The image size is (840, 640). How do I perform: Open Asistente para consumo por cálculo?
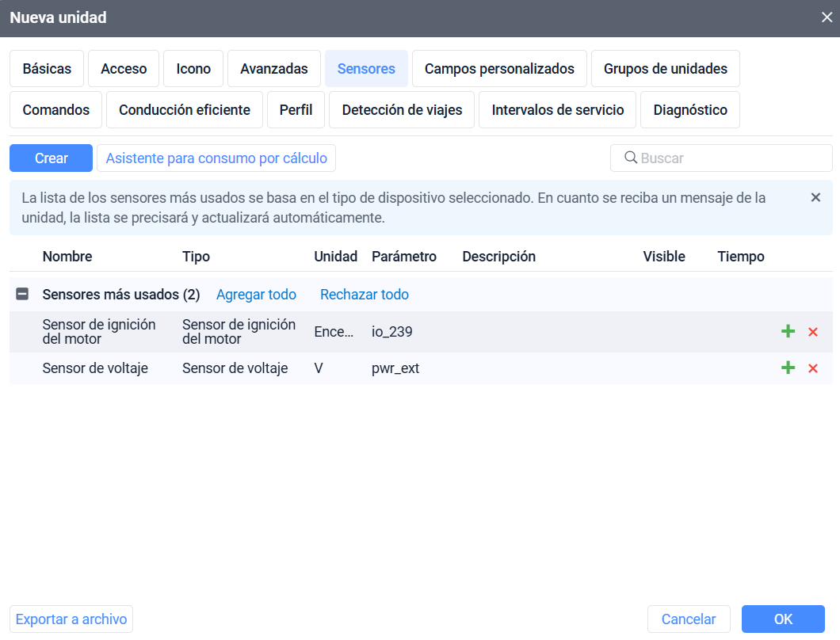click(x=216, y=158)
